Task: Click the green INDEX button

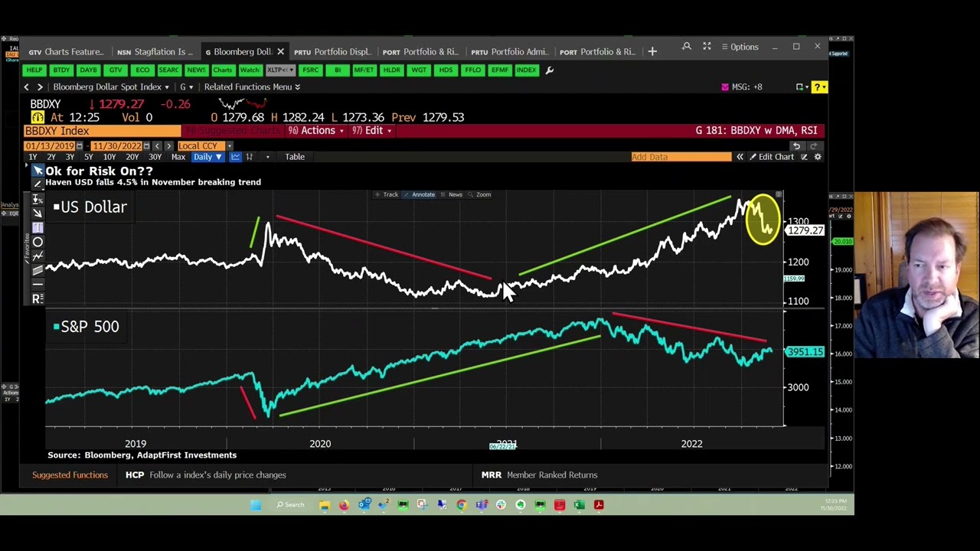Action: tap(526, 70)
